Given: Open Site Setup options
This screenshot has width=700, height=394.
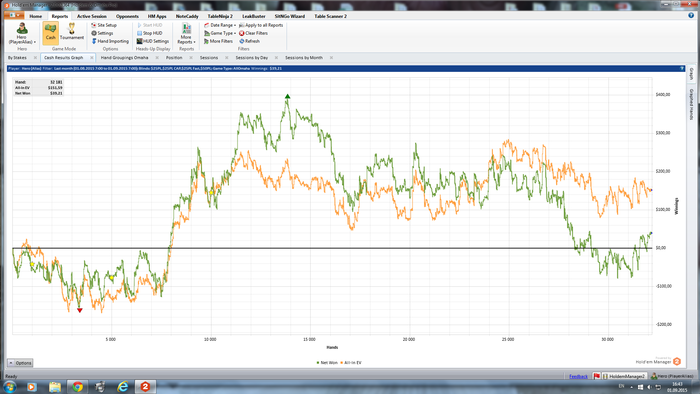Looking at the screenshot, I should point(104,25).
